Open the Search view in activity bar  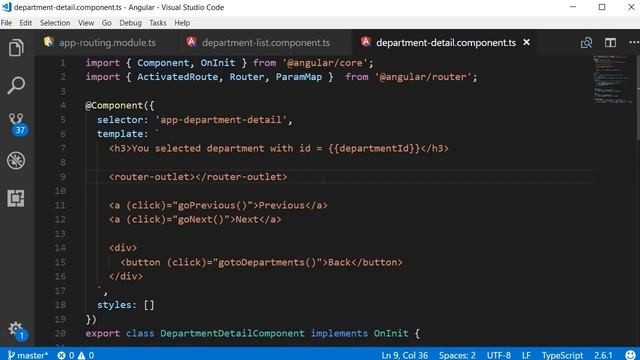[x=16, y=86]
